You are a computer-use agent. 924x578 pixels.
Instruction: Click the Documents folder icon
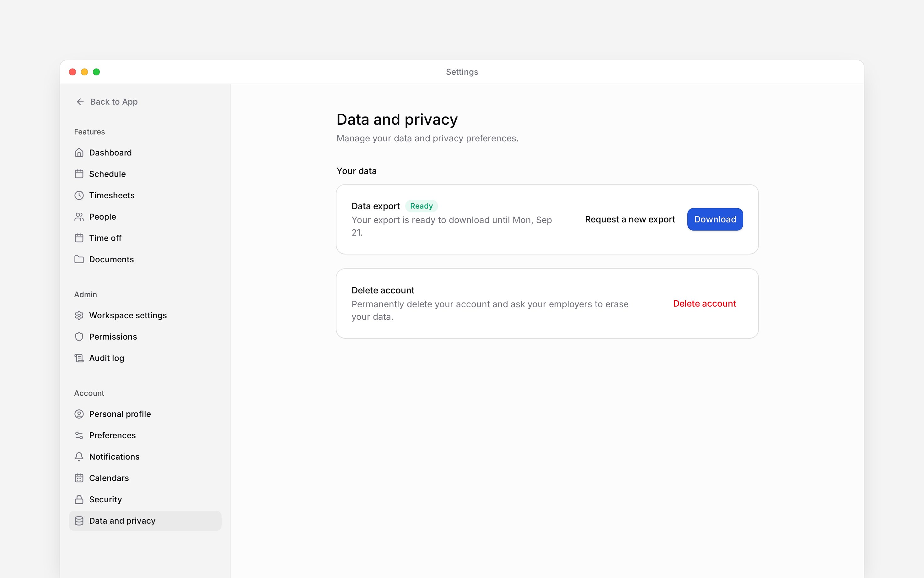click(79, 259)
